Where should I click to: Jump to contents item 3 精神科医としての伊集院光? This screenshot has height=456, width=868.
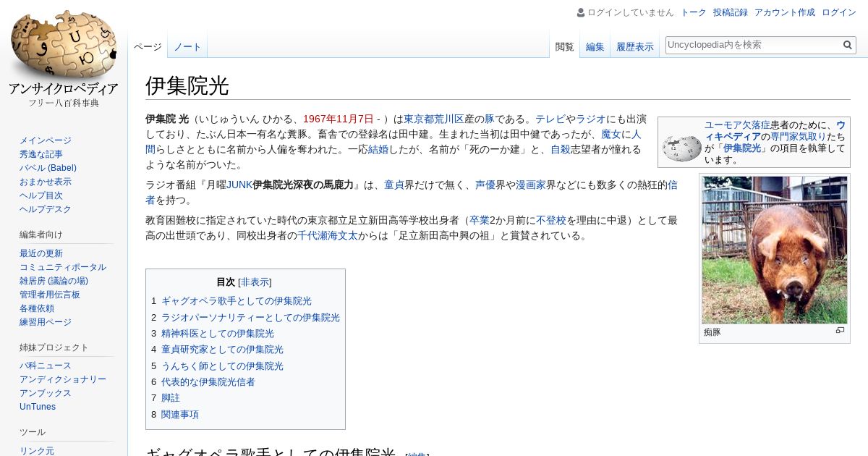pos(213,334)
